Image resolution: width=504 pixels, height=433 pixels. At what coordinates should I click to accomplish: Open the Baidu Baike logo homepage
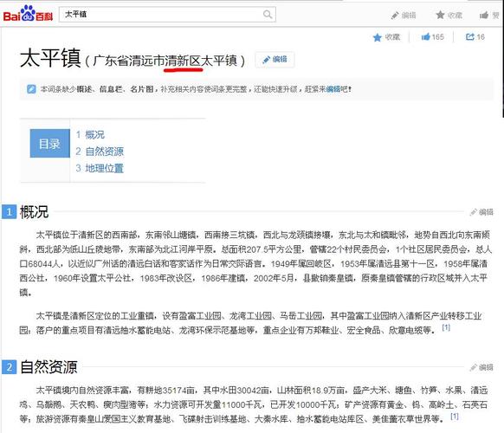(x=28, y=14)
